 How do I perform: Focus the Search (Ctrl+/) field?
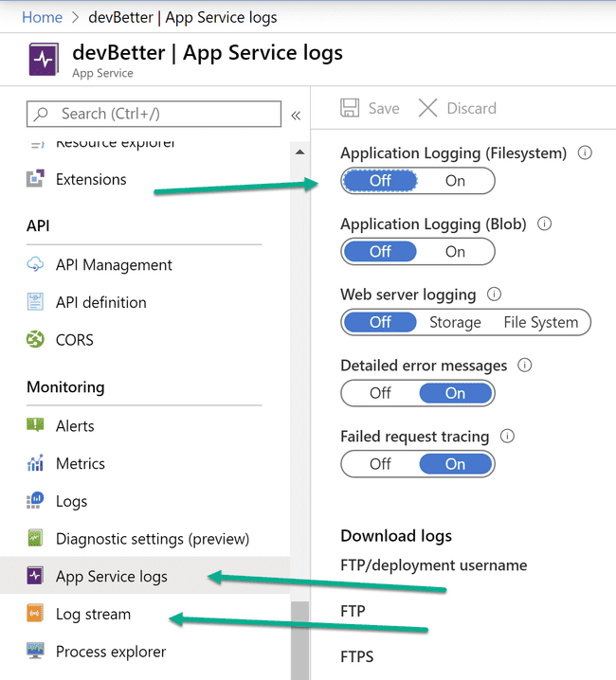154,114
